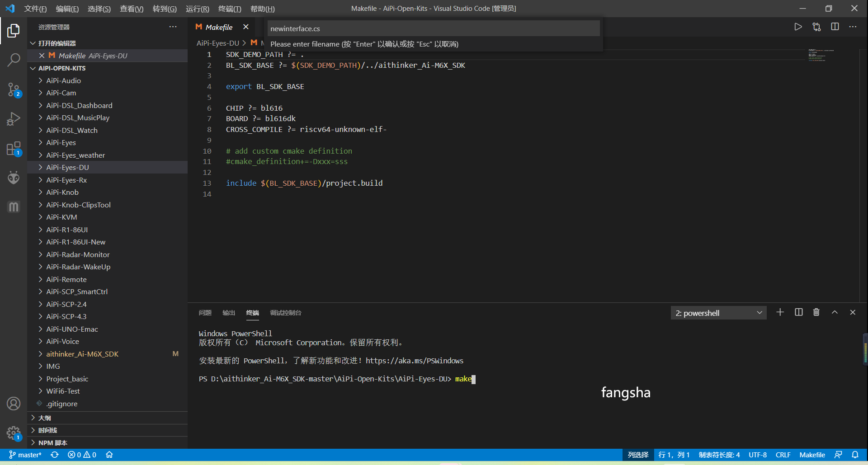The width and height of the screenshot is (868, 465).
Task: Open the 文件(F) menu
Action: click(35, 9)
